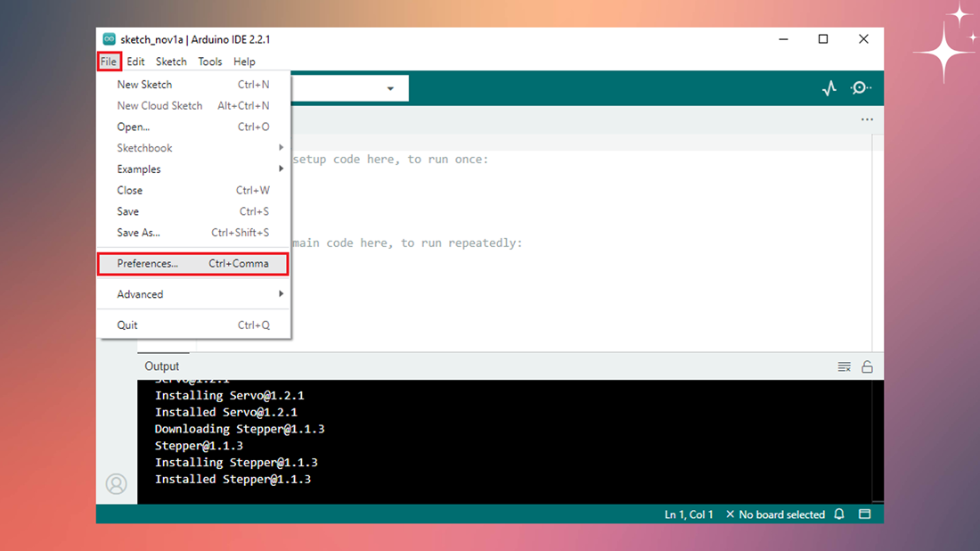Screen dimensions: 980x551
Task: Click No board selected in status bar
Action: [x=775, y=514]
